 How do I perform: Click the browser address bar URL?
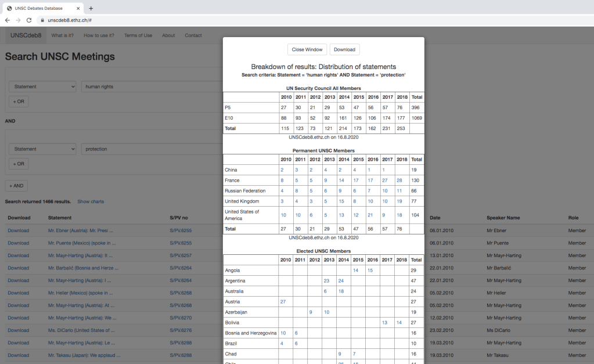click(70, 20)
